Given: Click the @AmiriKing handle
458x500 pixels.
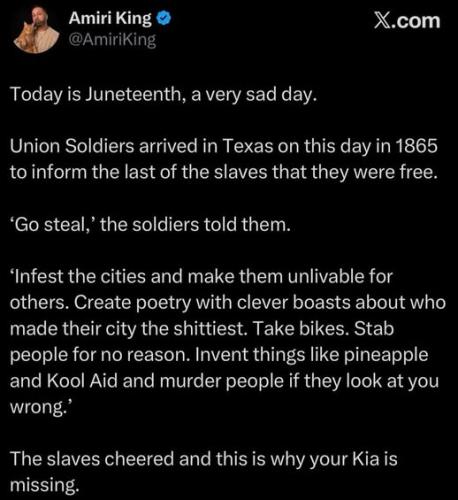Looking at the screenshot, I should [112, 40].
